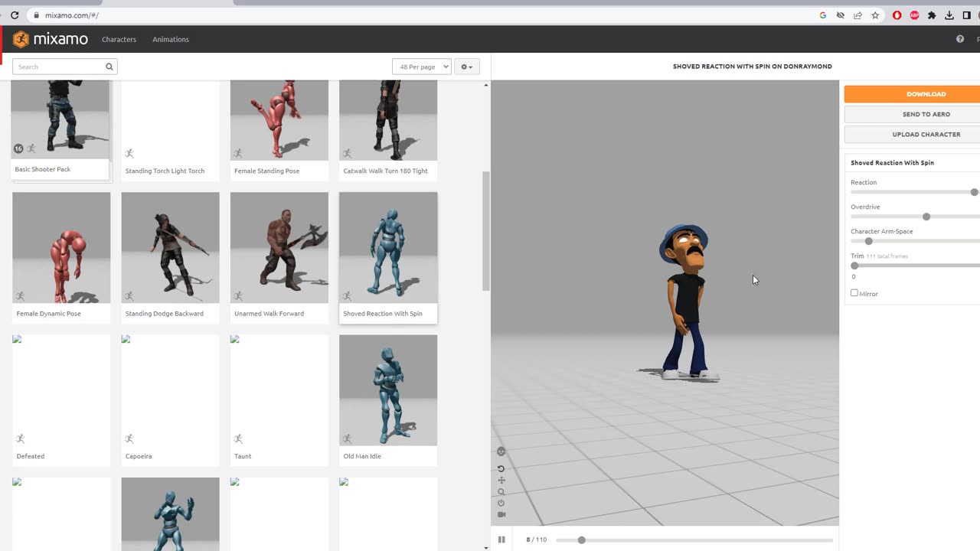Screen dimensions: 980x551
Task: Click the 16 pack count badge
Action: click(18, 148)
